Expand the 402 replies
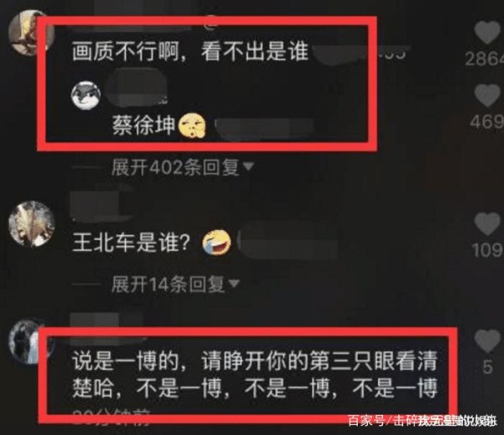 point(176,167)
